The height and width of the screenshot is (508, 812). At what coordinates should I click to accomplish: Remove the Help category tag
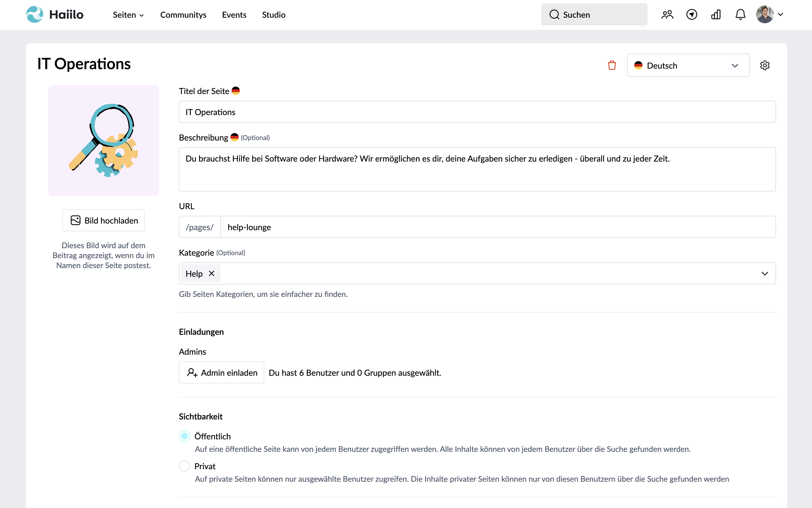pos(212,273)
